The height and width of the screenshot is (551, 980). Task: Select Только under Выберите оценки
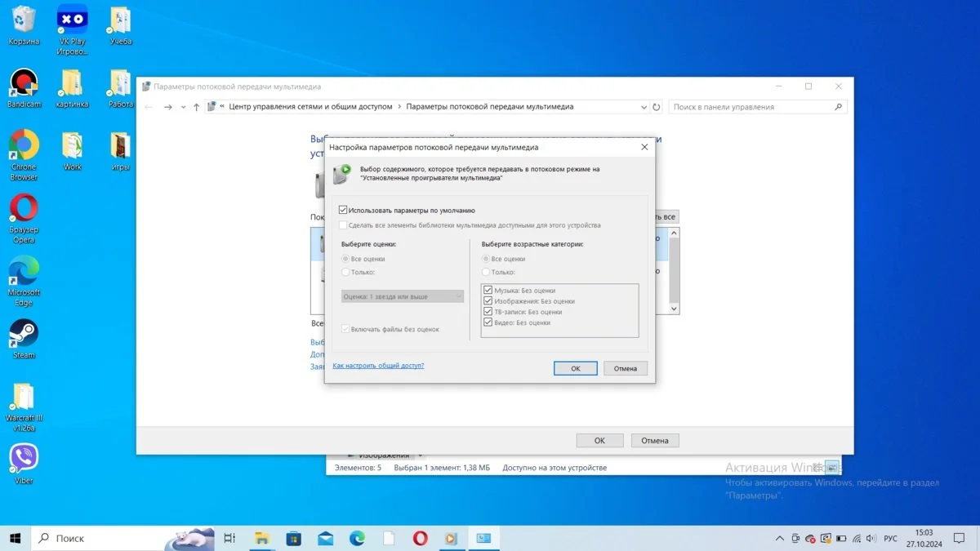click(345, 272)
